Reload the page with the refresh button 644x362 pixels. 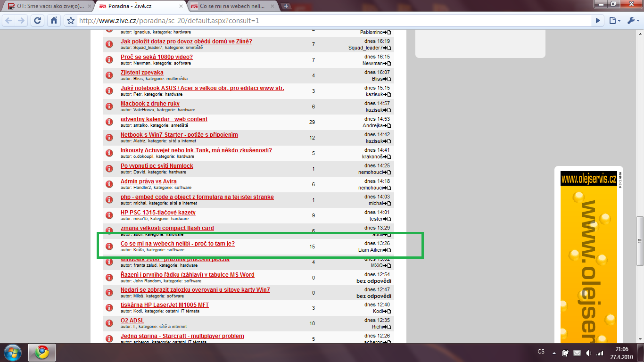(x=38, y=21)
